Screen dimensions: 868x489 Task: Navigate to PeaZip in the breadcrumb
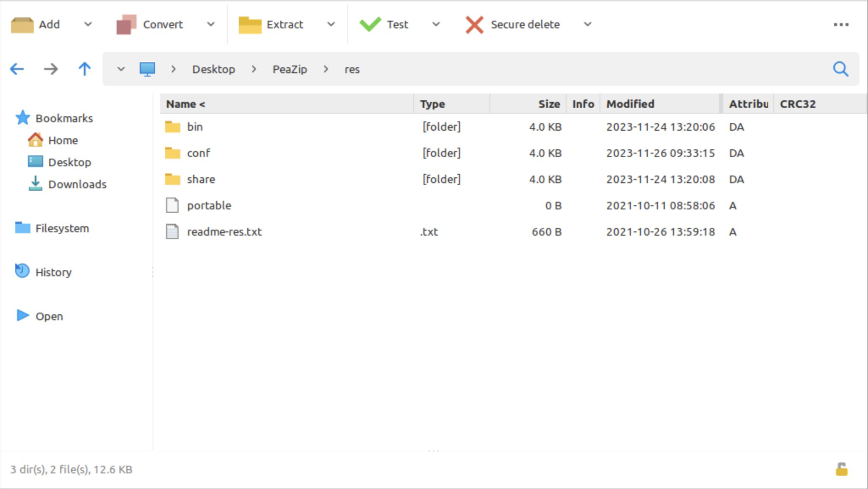[290, 69]
